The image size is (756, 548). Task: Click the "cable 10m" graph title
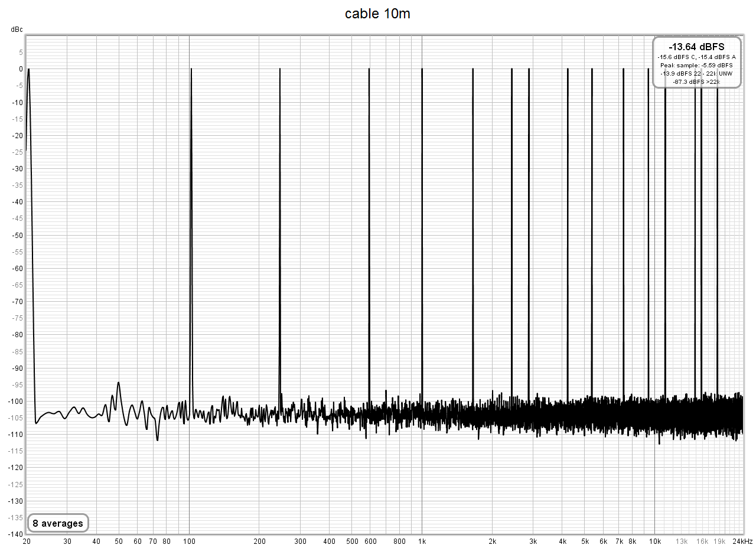tap(377, 14)
